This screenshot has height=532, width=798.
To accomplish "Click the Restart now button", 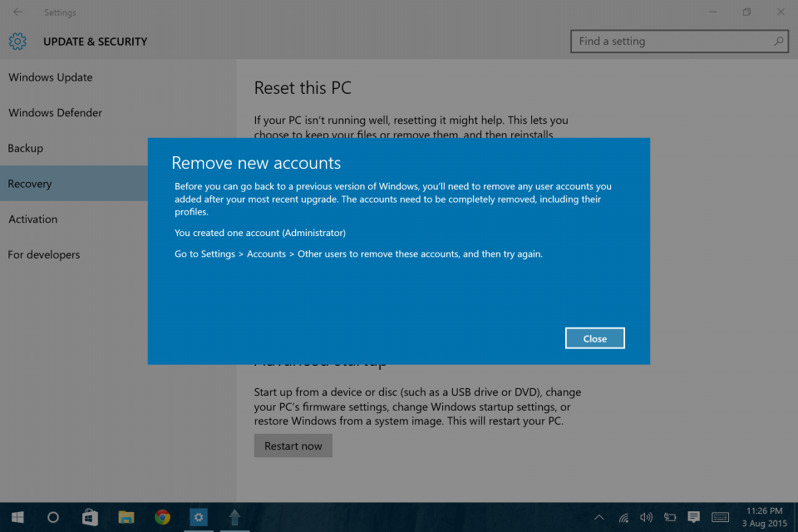I will [293, 446].
